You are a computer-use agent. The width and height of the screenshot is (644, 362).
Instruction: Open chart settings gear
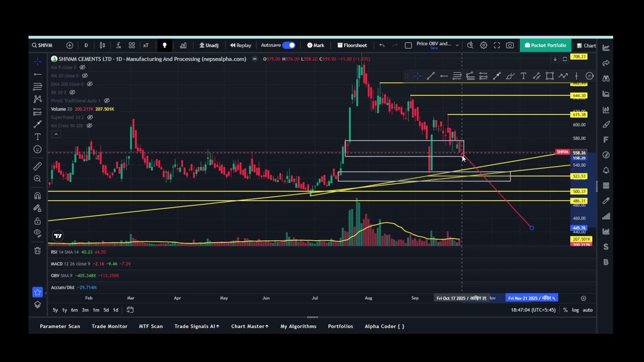click(484, 45)
